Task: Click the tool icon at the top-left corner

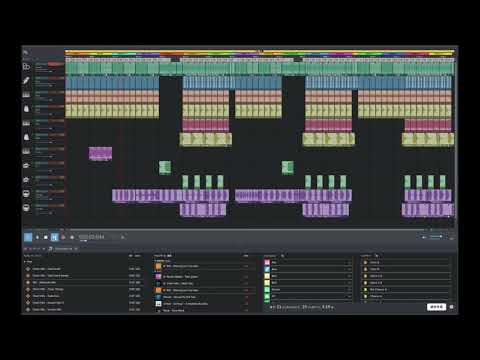Action: click(25, 52)
